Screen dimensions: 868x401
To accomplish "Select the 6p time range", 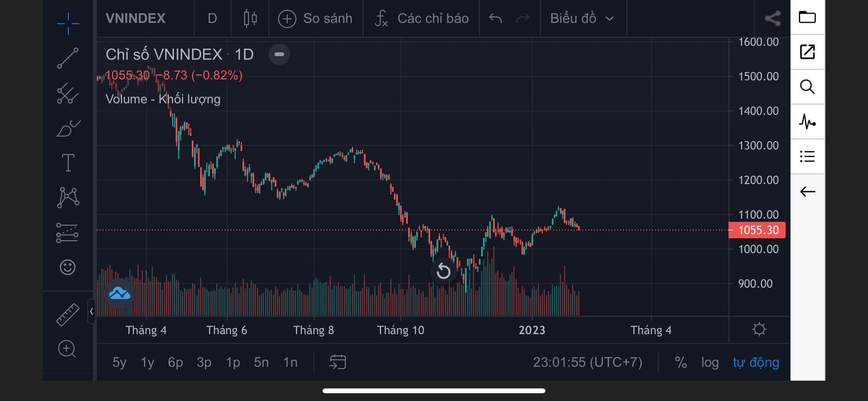I will coord(175,362).
